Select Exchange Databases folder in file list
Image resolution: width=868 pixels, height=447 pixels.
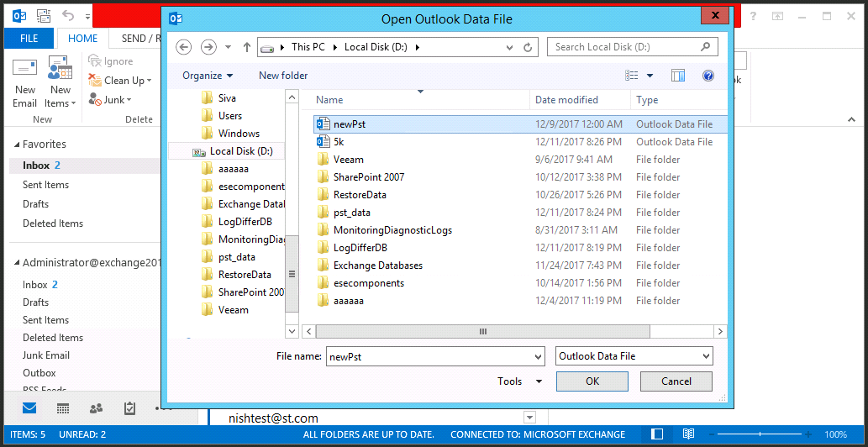(x=520, y=266)
